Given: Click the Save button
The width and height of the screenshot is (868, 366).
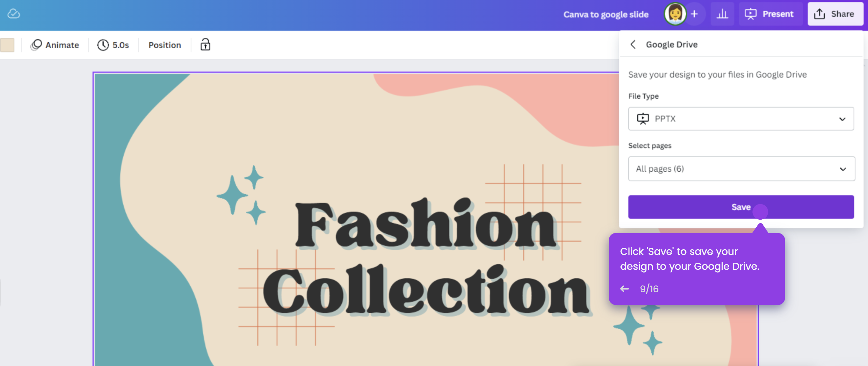Looking at the screenshot, I should tap(741, 207).
